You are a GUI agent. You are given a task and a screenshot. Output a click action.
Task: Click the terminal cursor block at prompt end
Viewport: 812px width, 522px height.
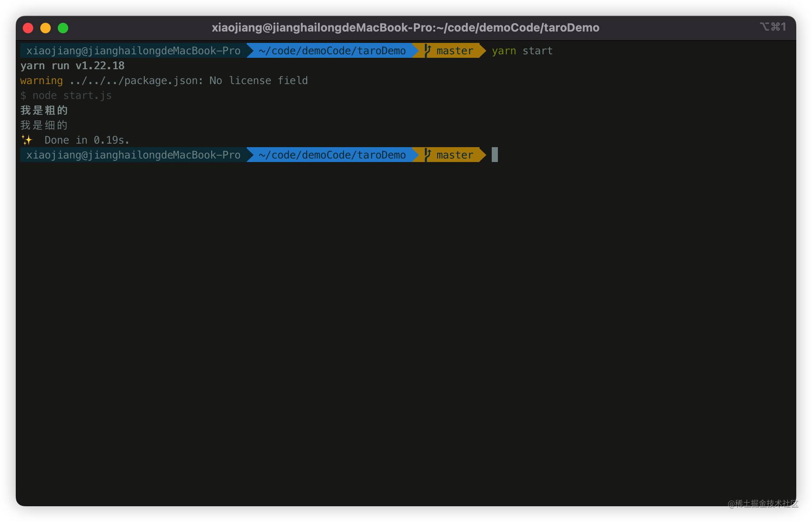point(495,155)
